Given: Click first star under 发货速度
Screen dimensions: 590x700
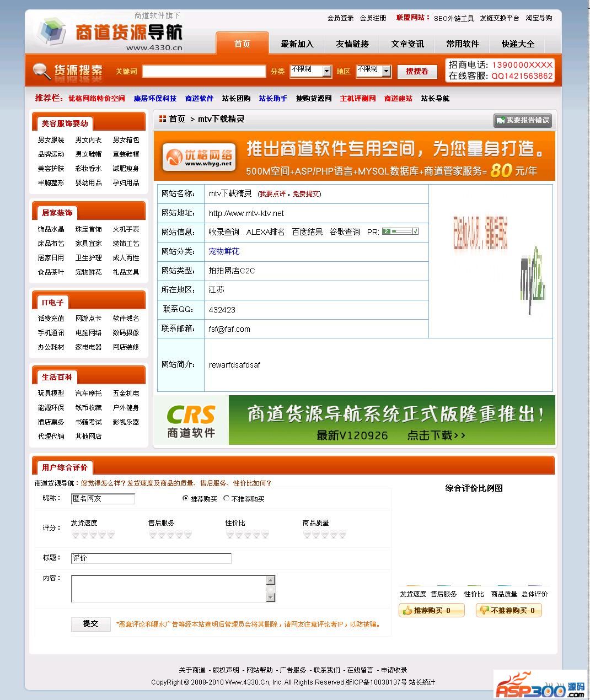Looking at the screenshot, I should (76, 535).
